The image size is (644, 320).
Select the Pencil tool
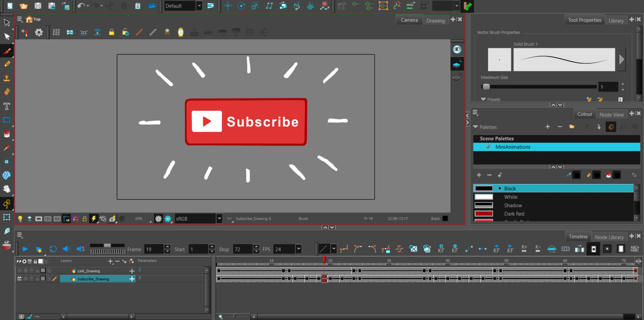coord(7,64)
